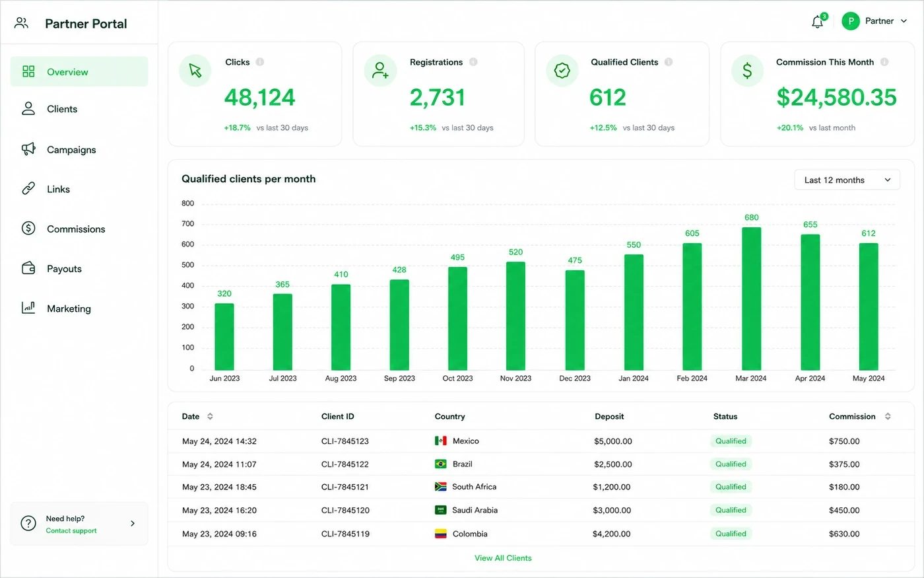Show info tooltip next to Qualified Clients
This screenshot has height=578, width=924.
[x=669, y=62]
